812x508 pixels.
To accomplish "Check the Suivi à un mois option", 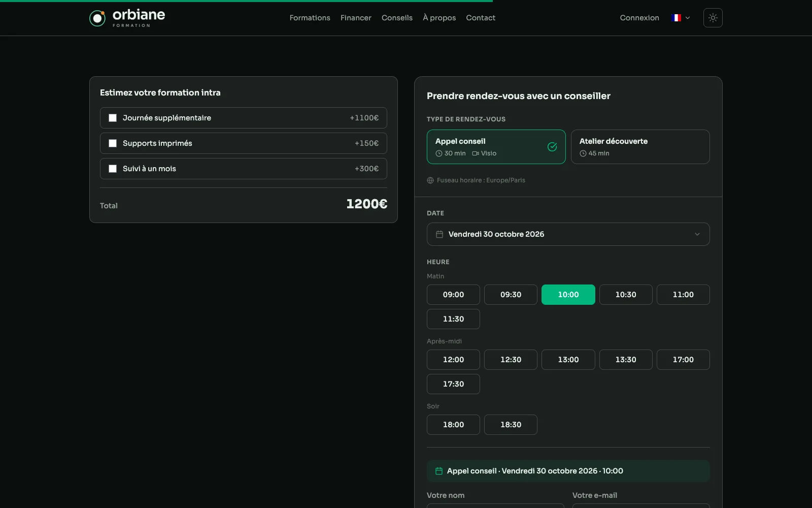I will [113, 169].
